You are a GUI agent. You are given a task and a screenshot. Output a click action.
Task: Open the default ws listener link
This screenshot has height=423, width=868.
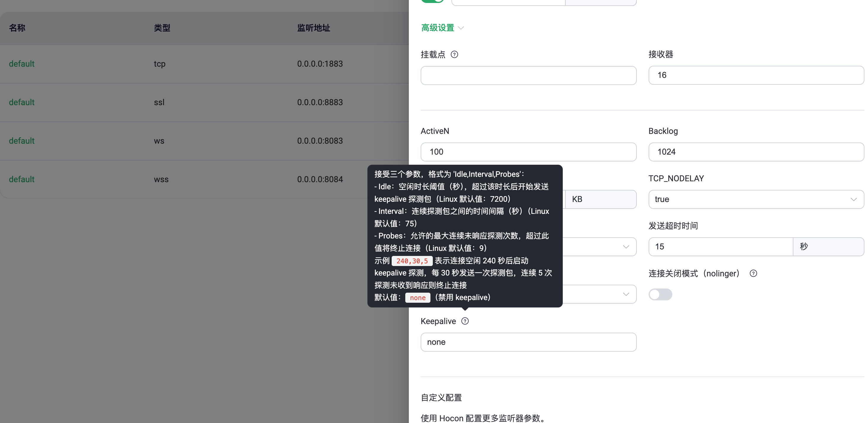click(22, 141)
